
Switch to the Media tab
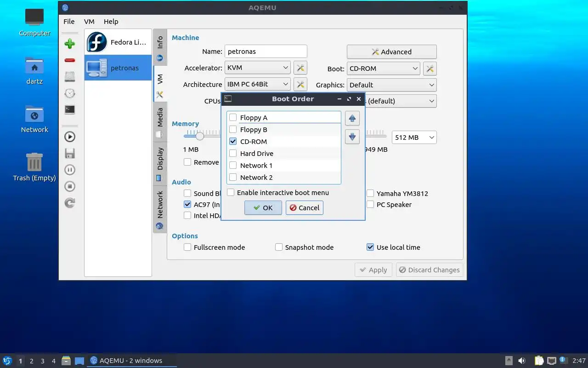160,122
